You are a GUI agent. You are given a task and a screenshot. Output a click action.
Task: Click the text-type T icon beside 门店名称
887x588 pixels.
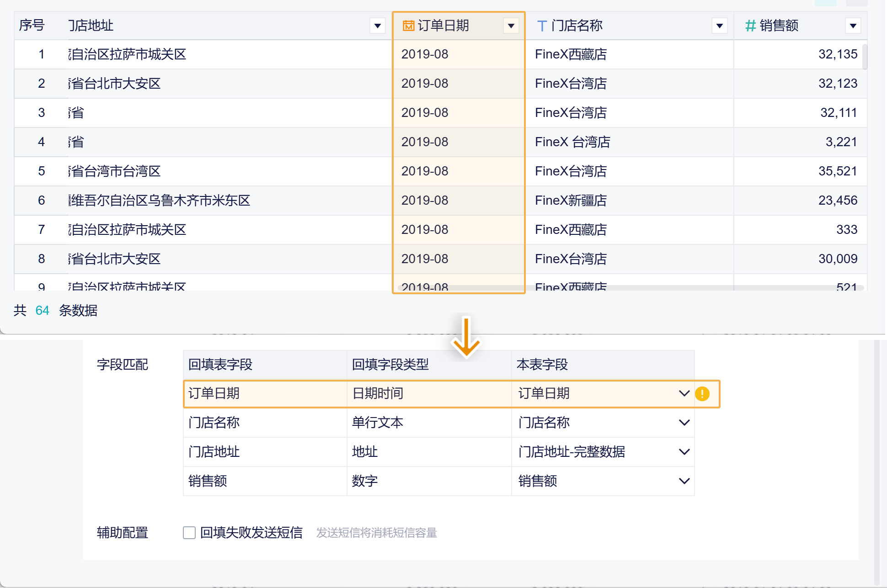point(542,26)
